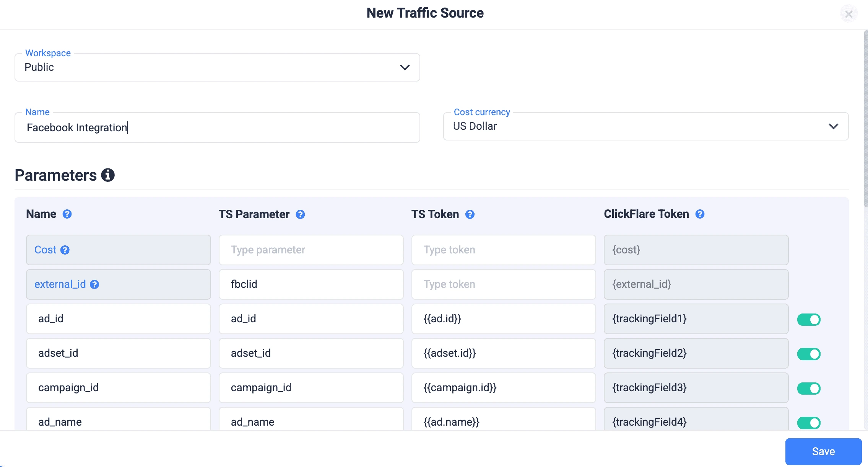
Task: Click the ad_name TS Parameter field
Action: coord(311,419)
